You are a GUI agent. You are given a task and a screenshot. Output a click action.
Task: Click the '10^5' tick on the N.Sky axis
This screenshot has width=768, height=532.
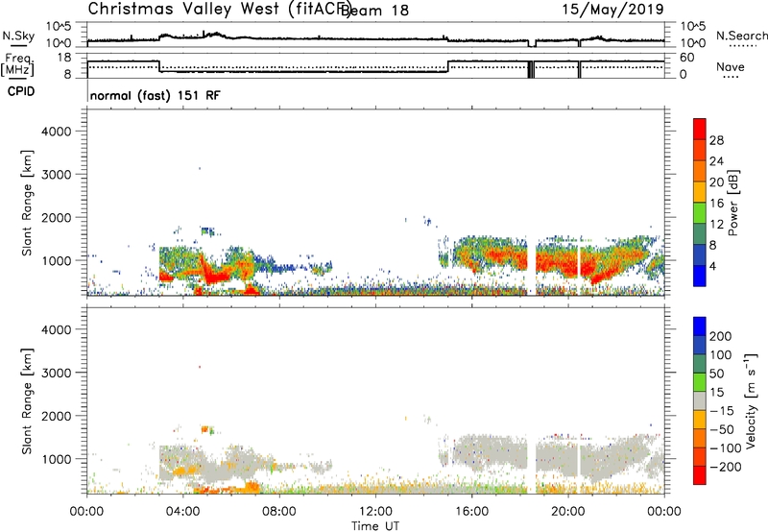tap(59, 27)
